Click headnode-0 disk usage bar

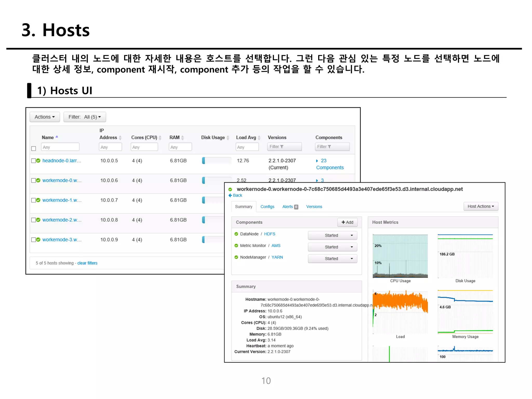[x=216, y=161]
